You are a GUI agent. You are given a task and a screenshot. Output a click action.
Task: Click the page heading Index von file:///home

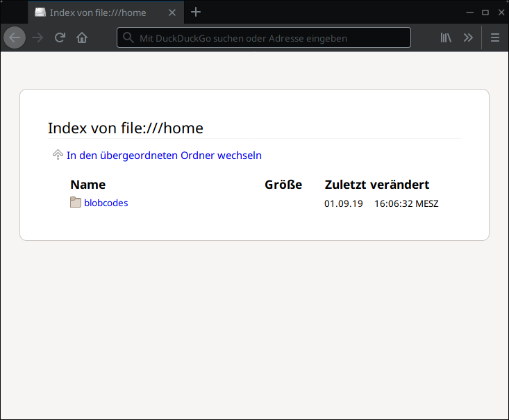[x=126, y=128]
